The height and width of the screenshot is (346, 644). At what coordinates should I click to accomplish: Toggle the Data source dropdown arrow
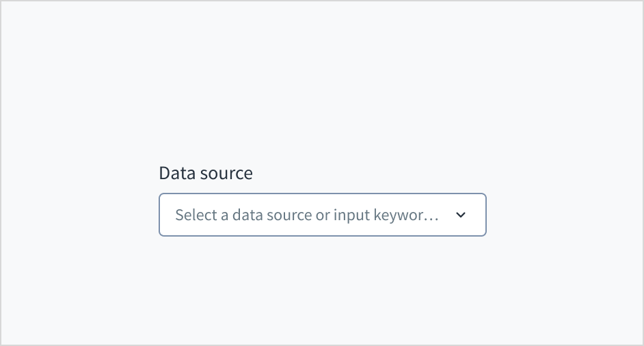[461, 215]
